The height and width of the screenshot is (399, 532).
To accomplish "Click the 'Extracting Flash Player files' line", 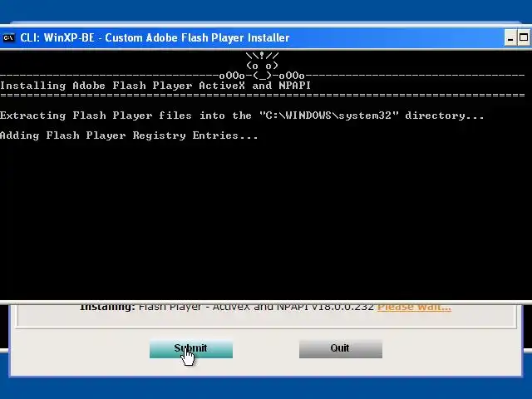I will click(x=242, y=116).
